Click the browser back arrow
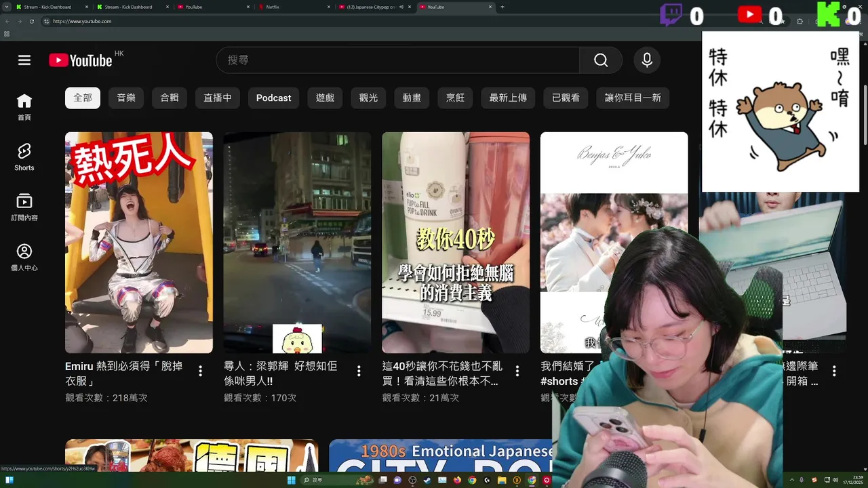 tap(7, 21)
